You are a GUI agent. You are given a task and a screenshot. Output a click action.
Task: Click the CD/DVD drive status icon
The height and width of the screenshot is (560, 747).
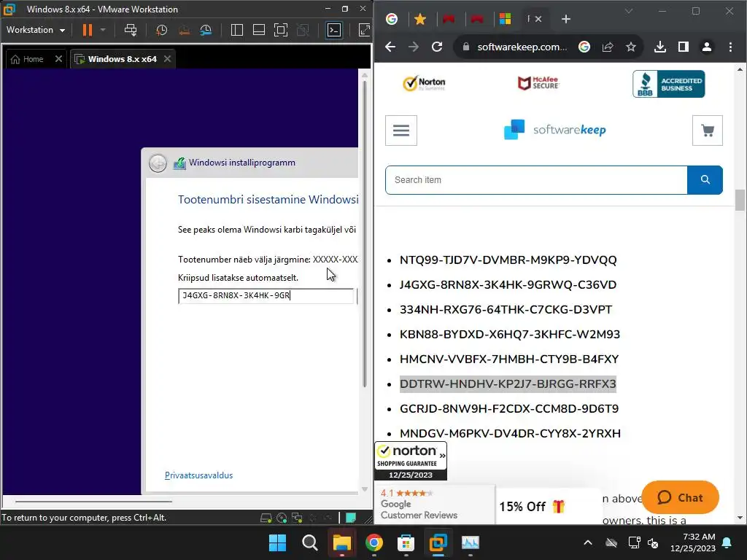(282, 518)
